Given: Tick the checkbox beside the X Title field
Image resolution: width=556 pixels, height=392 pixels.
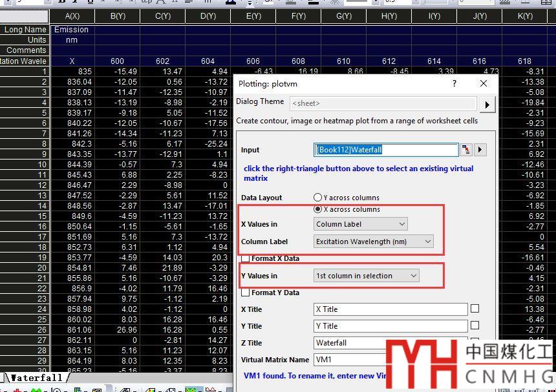Looking at the screenshot, I should (x=475, y=309).
